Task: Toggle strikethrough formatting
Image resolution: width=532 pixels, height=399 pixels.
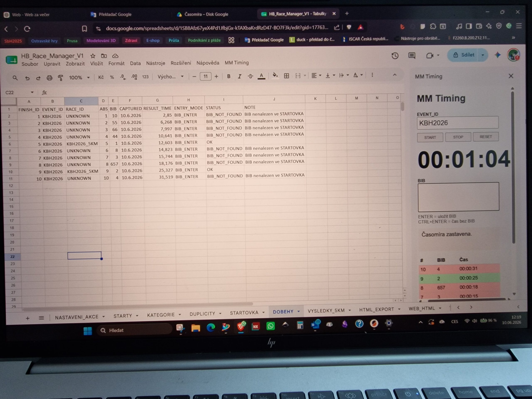Action: pyautogui.click(x=250, y=76)
